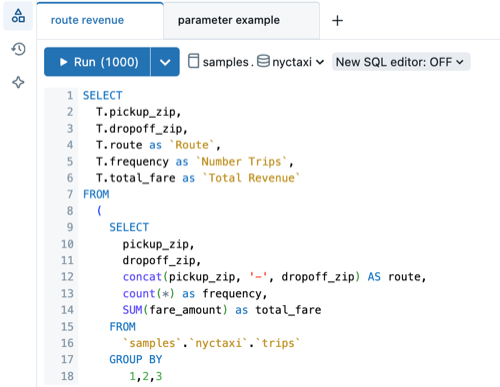Click 1,2,3 on line 18
Viewport: 500px width, 387px height.
(146, 376)
